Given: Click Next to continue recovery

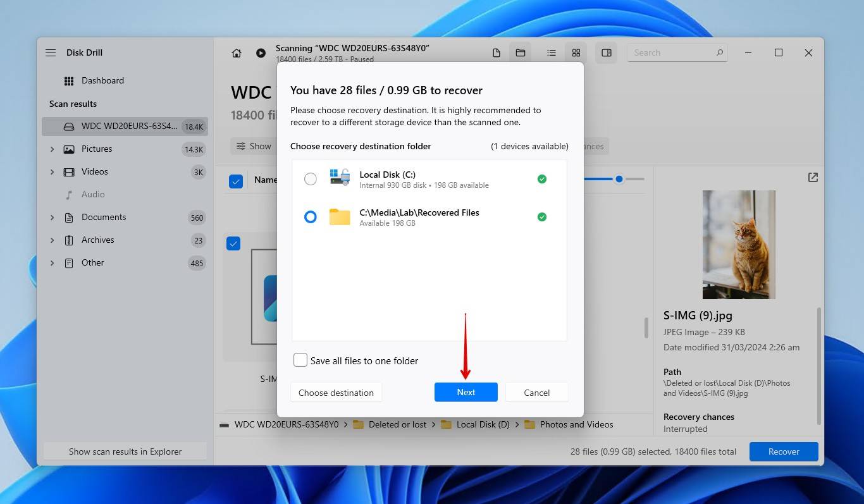Looking at the screenshot, I should pos(466,392).
